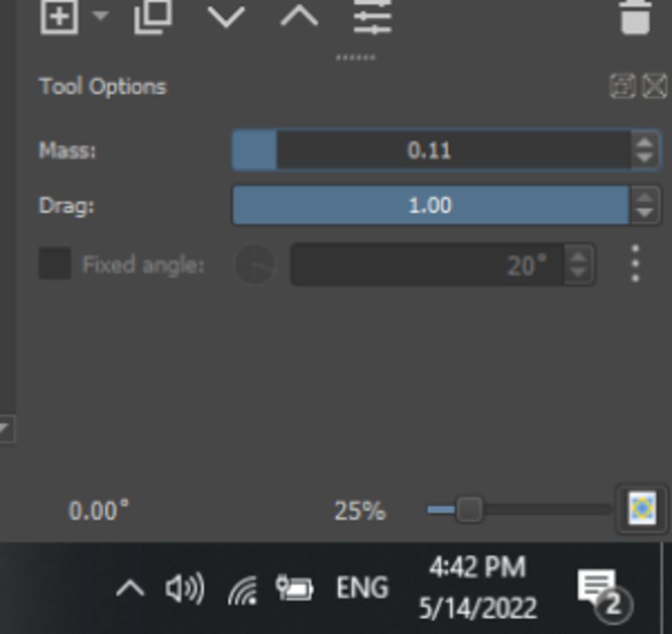
Task: Float the Tool Options docker
Action: [622, 86]
